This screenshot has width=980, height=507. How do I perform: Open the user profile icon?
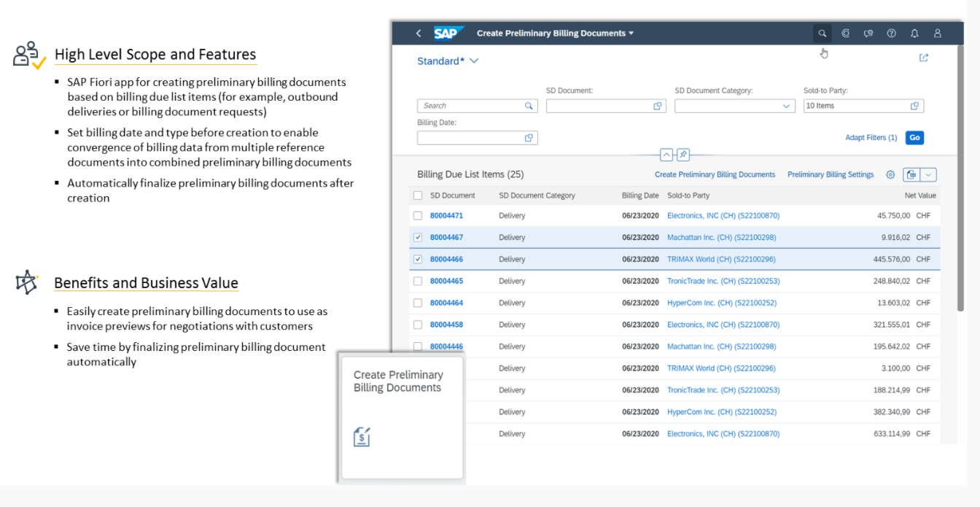click(x=938, y=34)
